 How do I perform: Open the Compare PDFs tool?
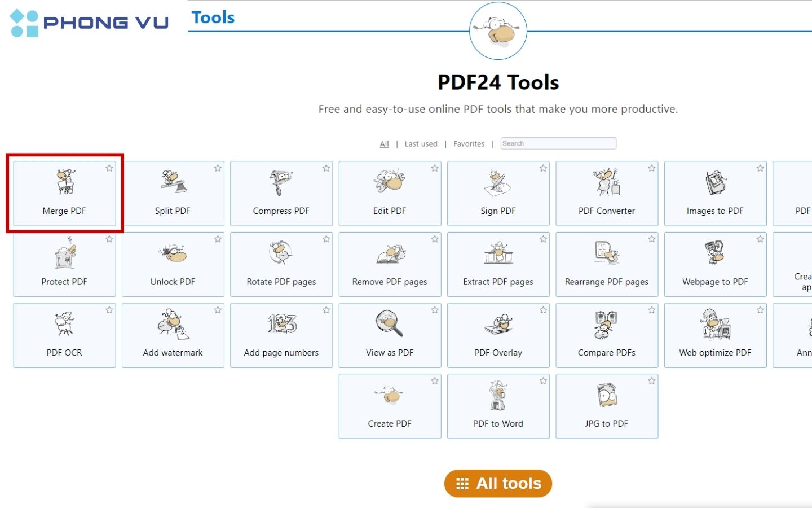pyautogui.click(x=607, y=336)
